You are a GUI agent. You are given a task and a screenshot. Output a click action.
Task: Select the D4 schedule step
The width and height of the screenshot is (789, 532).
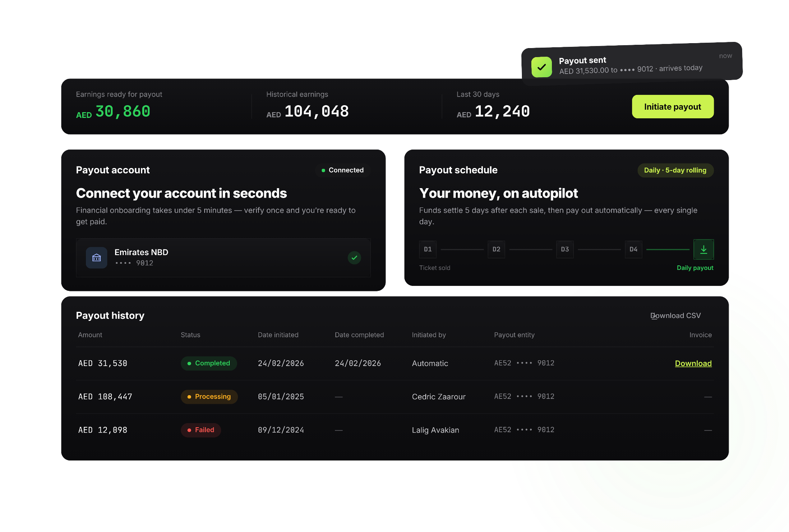click(x=634, y=249)
